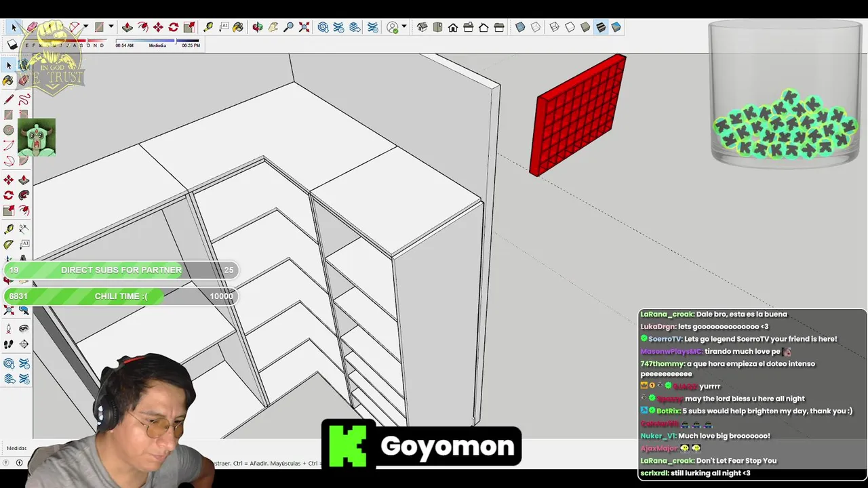
Task: Choose the Circle tool in left toolbar
Action: [8, 129]
